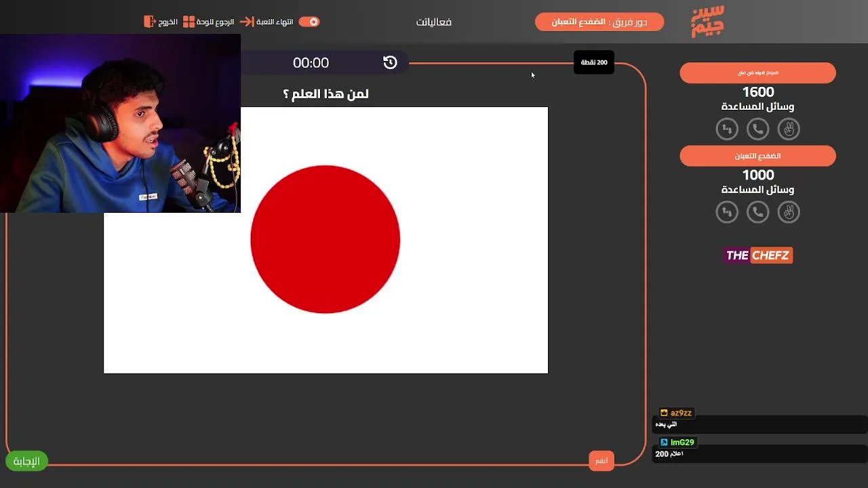Use first team's phone call helper icon

click(x=758, y=129)
